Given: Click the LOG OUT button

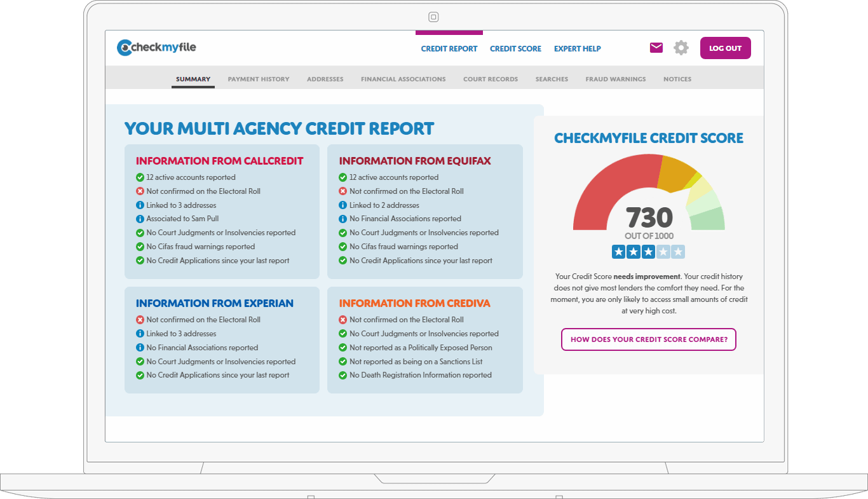Looking at the screenshot, I should pyautogui.click(x=726, y=48).
